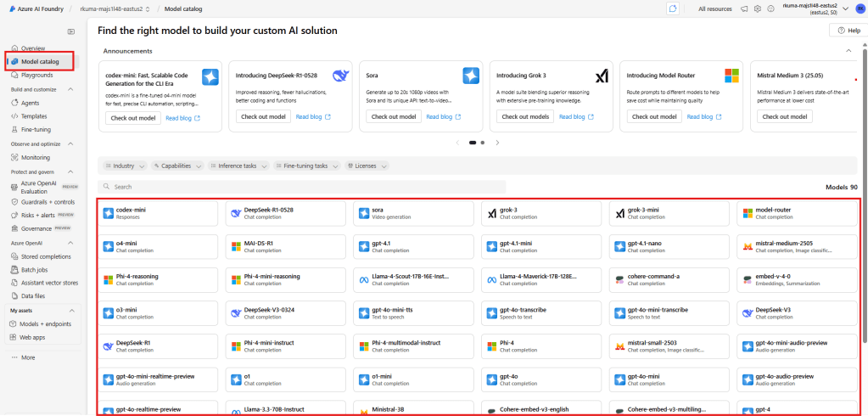Click the chat icon button in header

(x=673, y=8)
